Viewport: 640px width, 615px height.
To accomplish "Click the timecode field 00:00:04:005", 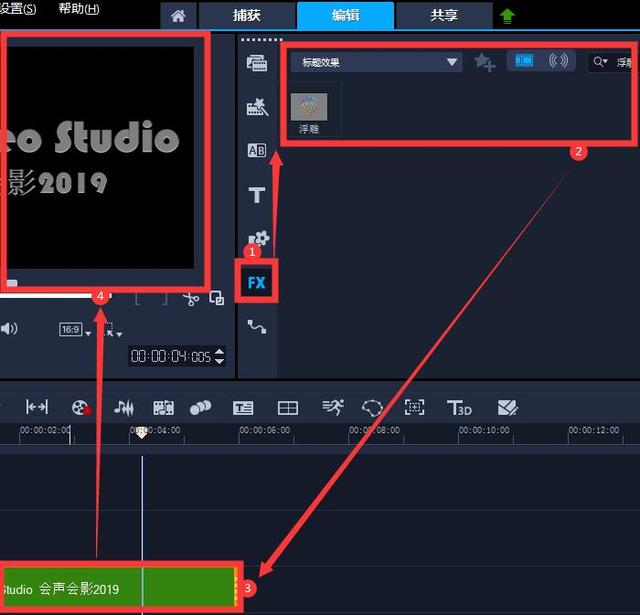I will coord(171,356).
